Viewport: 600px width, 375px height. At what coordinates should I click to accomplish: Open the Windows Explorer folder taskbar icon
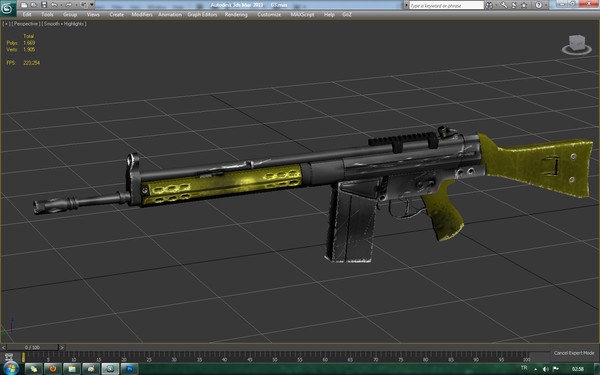(72, 369)
